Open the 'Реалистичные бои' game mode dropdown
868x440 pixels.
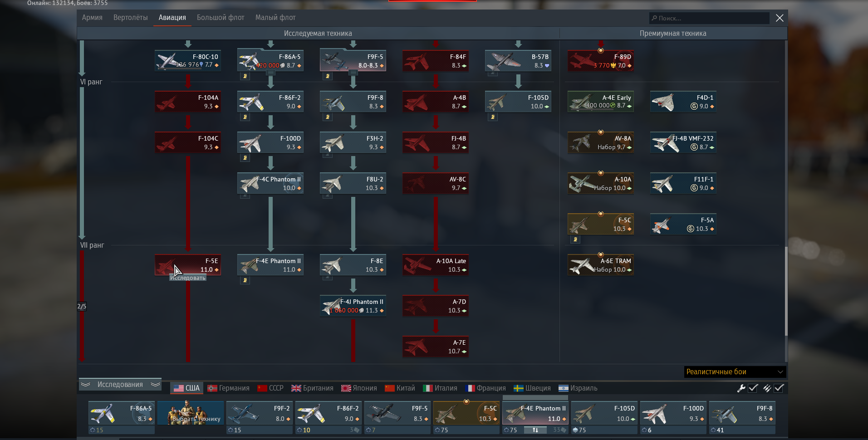pos(735,372)
